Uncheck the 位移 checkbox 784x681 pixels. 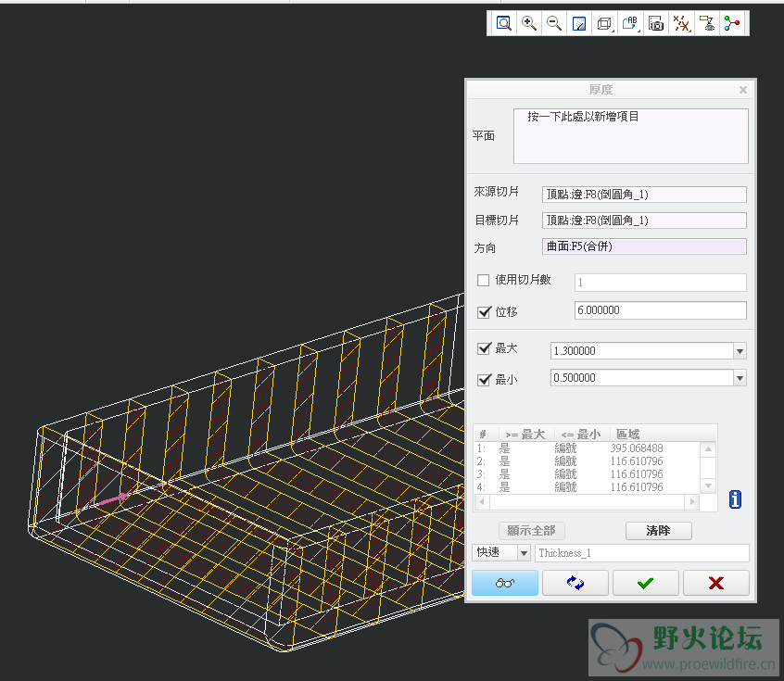[x=484, y=312]
